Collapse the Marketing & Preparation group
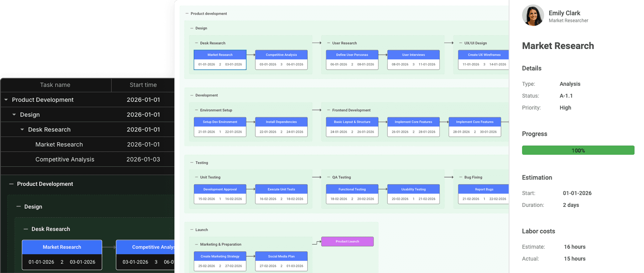Image resolution: width=644 pixels, height=273 pixels. pyautogui.click(x=196, y=244)
